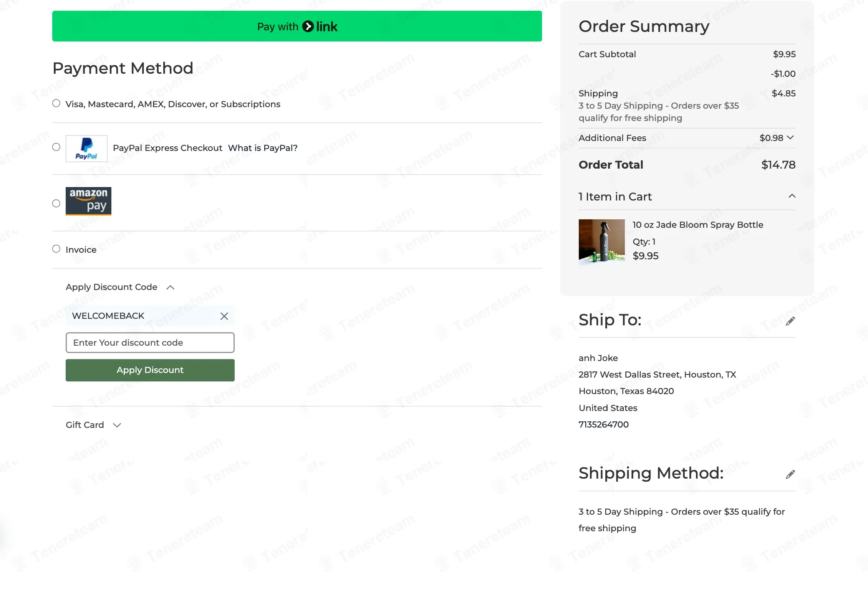This screenshot has width=868, height=590.
Task: Edit the Shipping Method pencil icon
Action: tap(790, 474)
